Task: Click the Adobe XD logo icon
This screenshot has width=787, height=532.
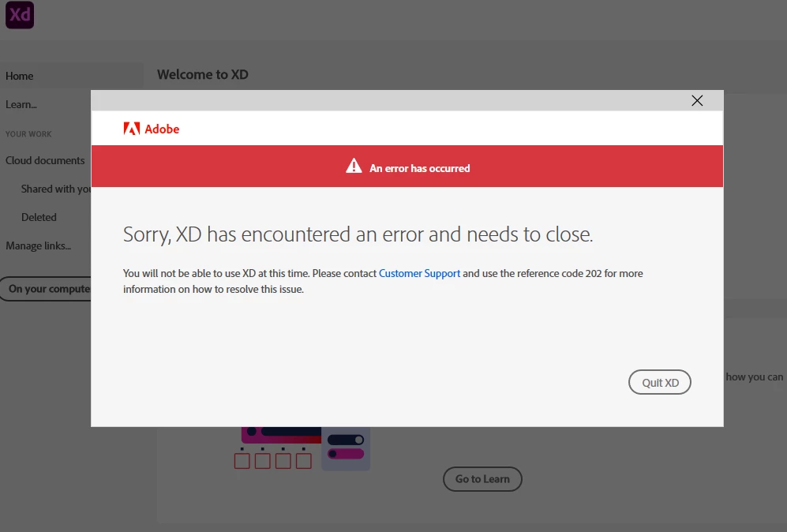Action: pyautogui.click(x=20, y=14)
